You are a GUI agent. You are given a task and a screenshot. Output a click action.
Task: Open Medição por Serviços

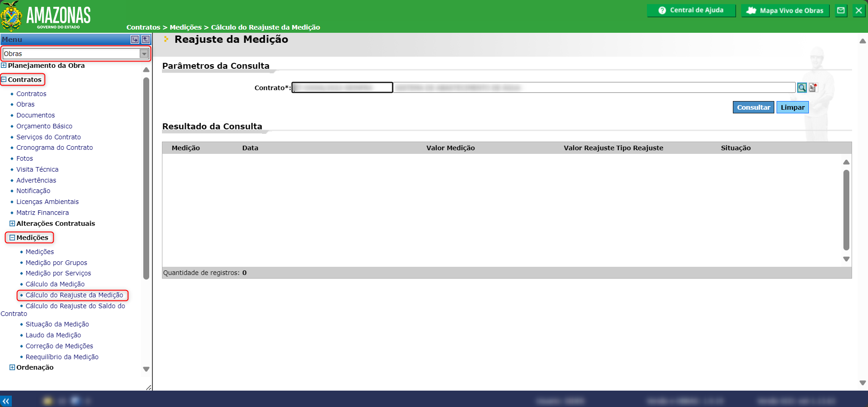click(x=58, y=273)
